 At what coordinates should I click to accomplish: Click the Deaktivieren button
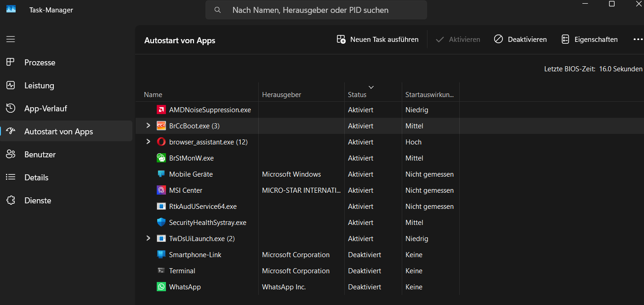pyautogui.click(x=520, y=40)
